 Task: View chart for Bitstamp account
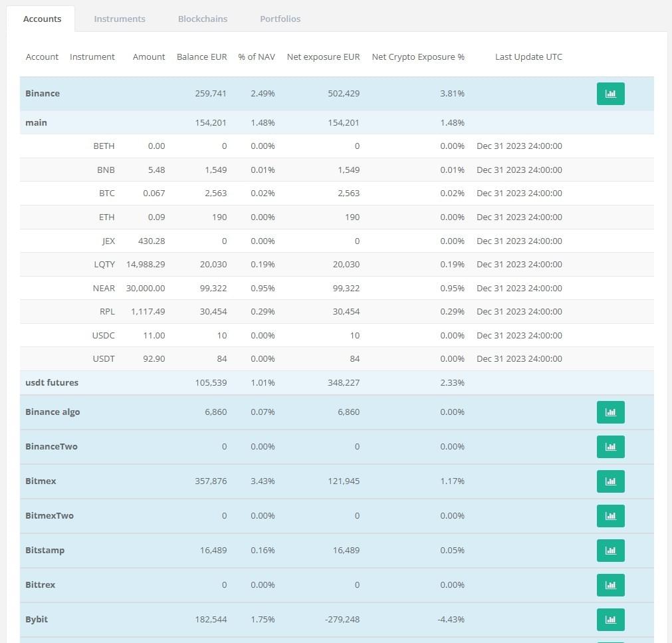[x=610, y=551]
